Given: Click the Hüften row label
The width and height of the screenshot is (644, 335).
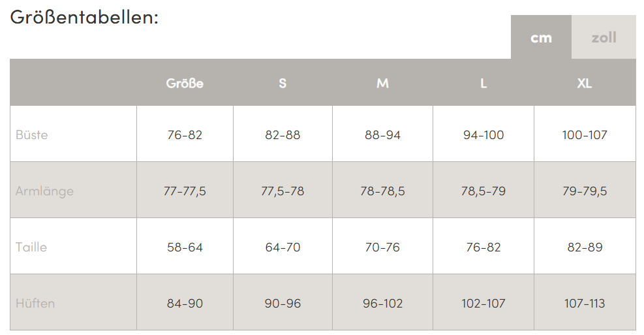Looking at the screenshot, I should 35,304.
